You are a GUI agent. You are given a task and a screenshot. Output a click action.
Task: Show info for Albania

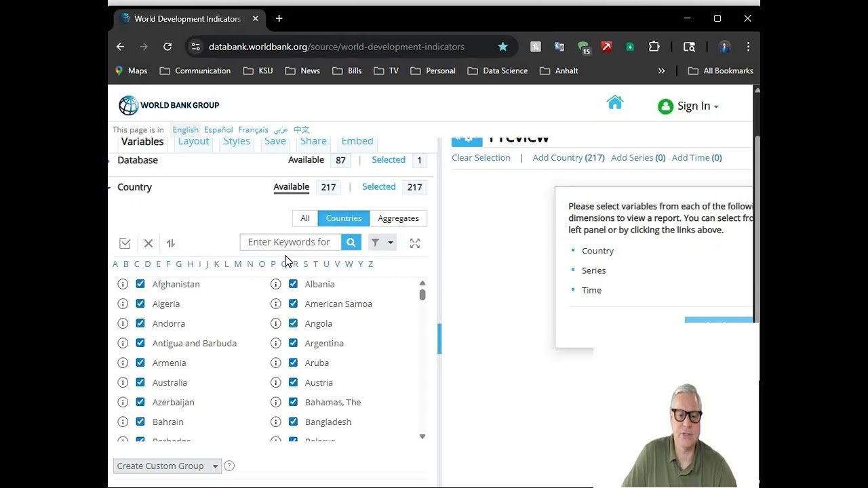[x=275, y=284]
